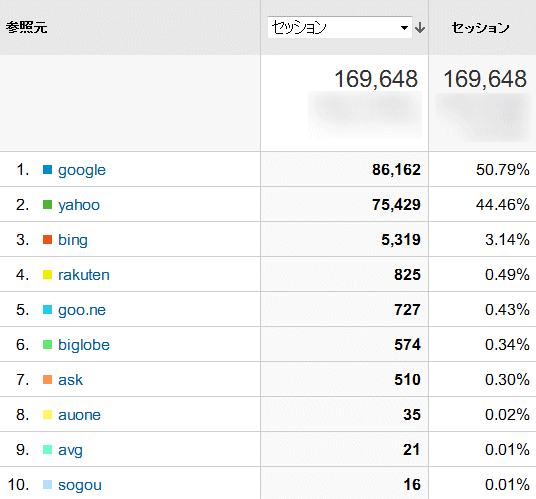536x499 pixels.
Task: Click the right 169,648 total value
Action: coord(485,79)
